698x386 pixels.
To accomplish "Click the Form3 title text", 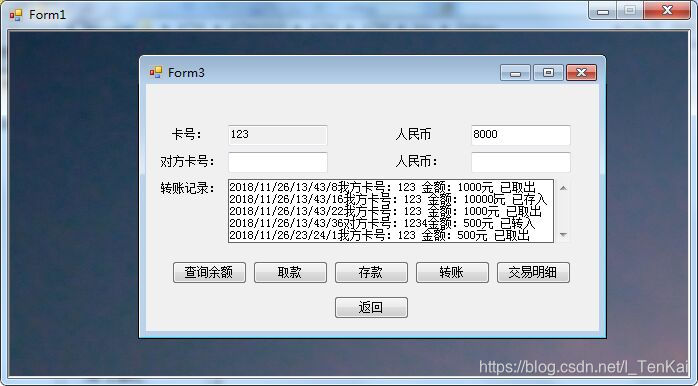I will (x=186, y=73).
